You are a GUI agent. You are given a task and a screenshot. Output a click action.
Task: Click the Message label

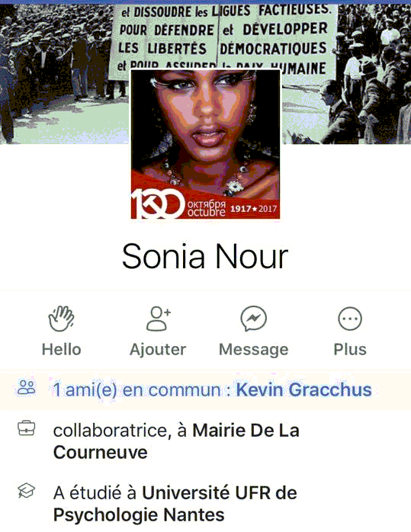pyautogui.click(x=253, y=350)
